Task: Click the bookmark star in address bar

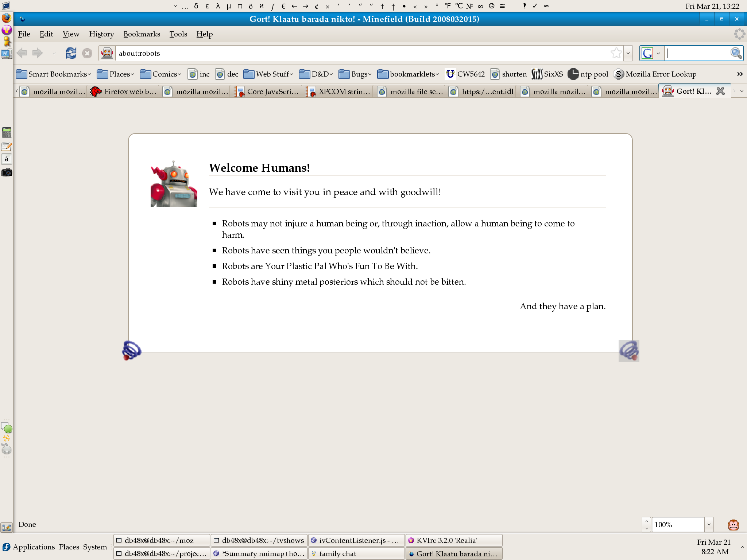Action: (616, 53)
